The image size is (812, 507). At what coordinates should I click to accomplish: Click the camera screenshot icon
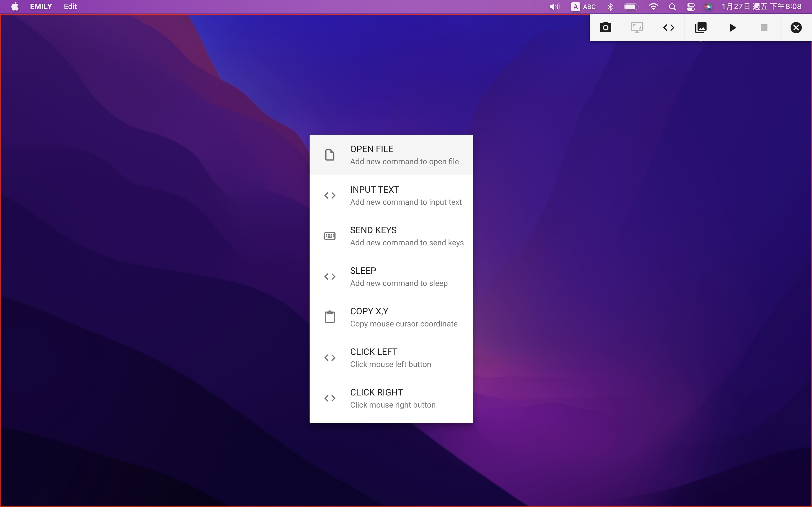[605, 28]
